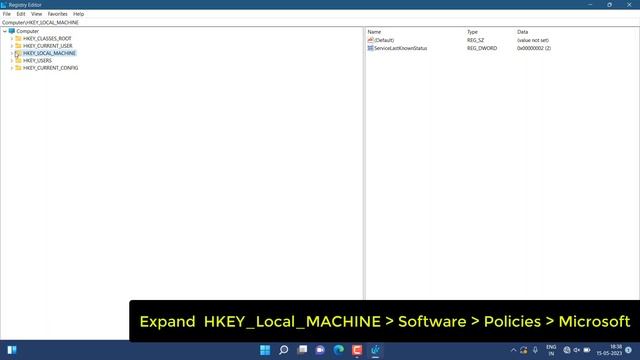Image resolution: width=640 pixels, height=360 pixels.
Task: Open the Widgets panel button
Action: tap(12, 350)
